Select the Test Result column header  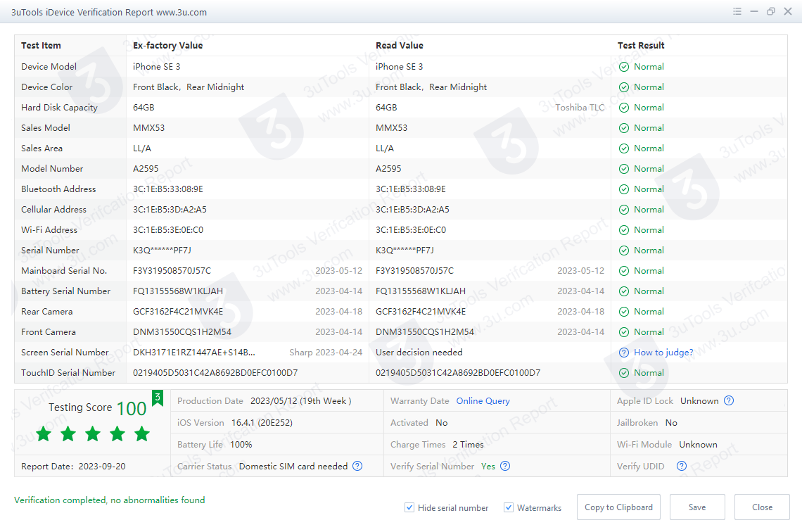click(x=641, y=46)
